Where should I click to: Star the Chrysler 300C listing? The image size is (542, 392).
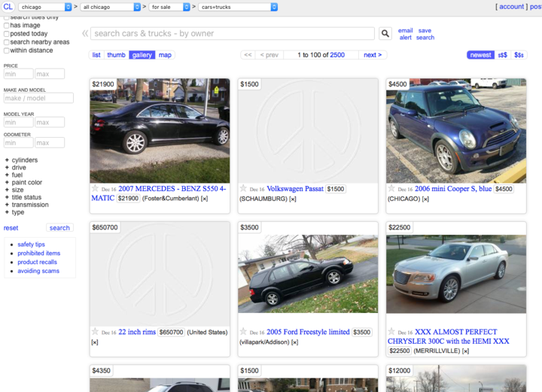[391, 332]
